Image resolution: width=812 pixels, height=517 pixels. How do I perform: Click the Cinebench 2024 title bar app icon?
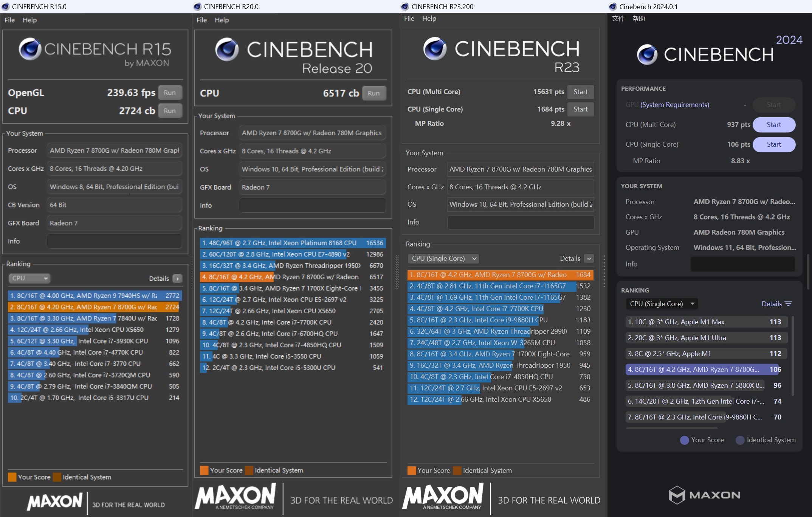[x=613, y=6]
